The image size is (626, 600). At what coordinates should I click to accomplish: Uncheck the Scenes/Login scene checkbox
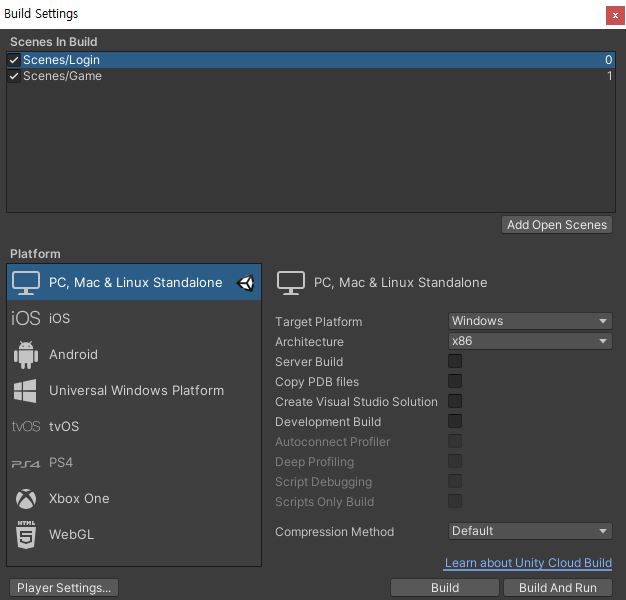14,60
